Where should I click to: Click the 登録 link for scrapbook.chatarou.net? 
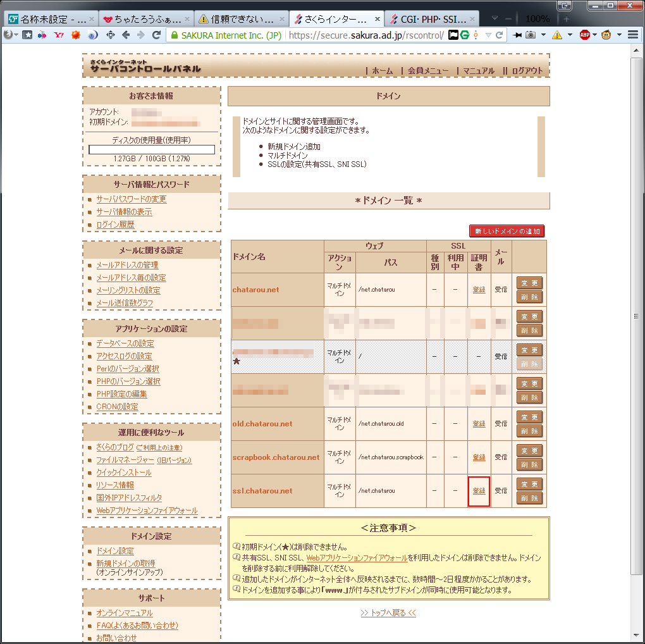point(479,457)
